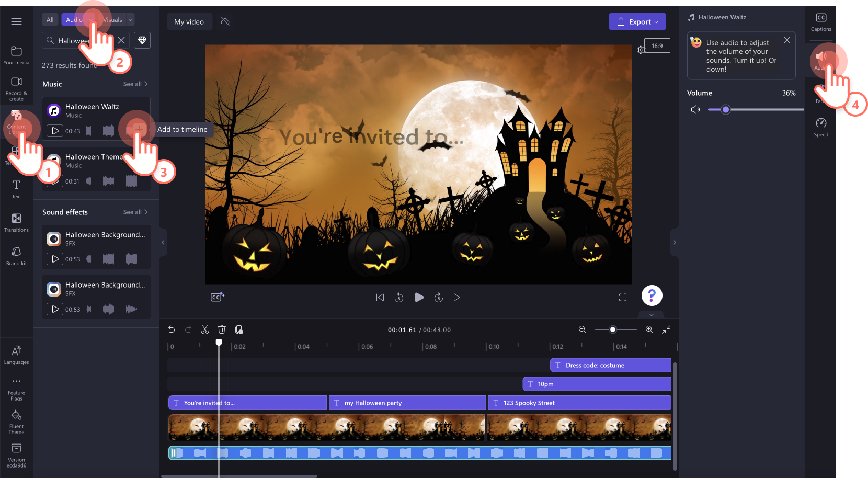Open Your media panel
Viewport: 868px width, 478px height.
click(x=16, y=55)
